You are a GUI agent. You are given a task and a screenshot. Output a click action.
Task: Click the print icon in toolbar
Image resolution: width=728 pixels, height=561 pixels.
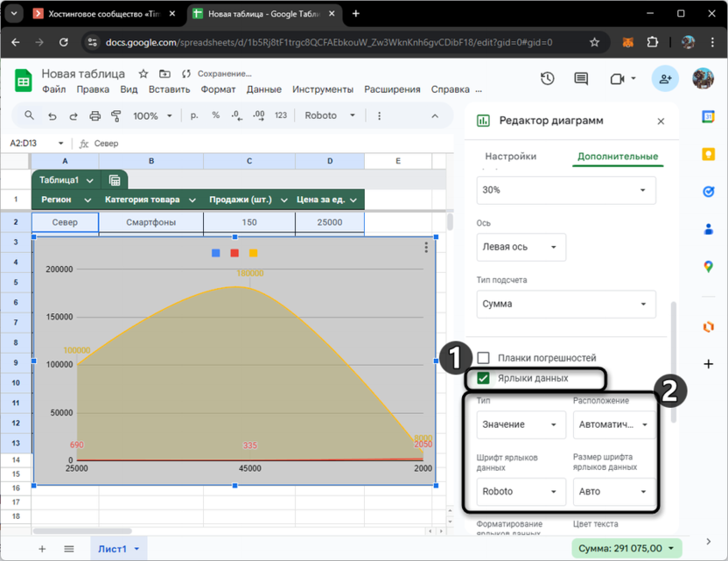pos(95,116)
